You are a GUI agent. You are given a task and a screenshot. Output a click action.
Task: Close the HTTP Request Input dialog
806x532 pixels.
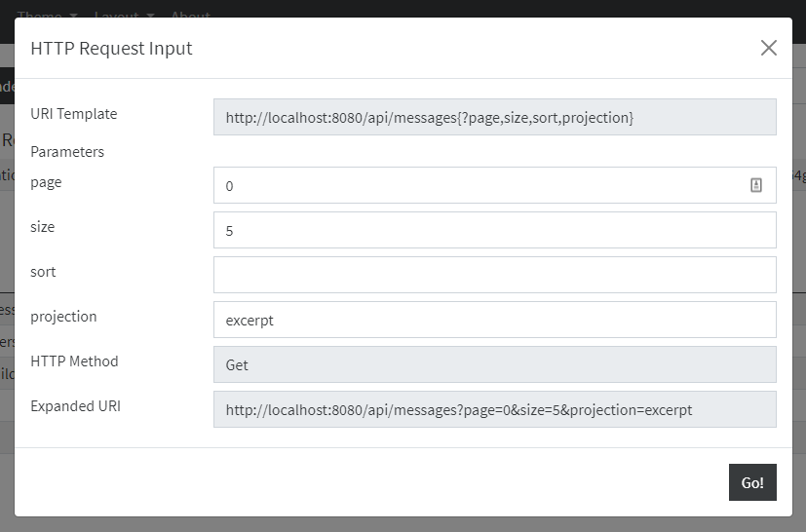768,48
